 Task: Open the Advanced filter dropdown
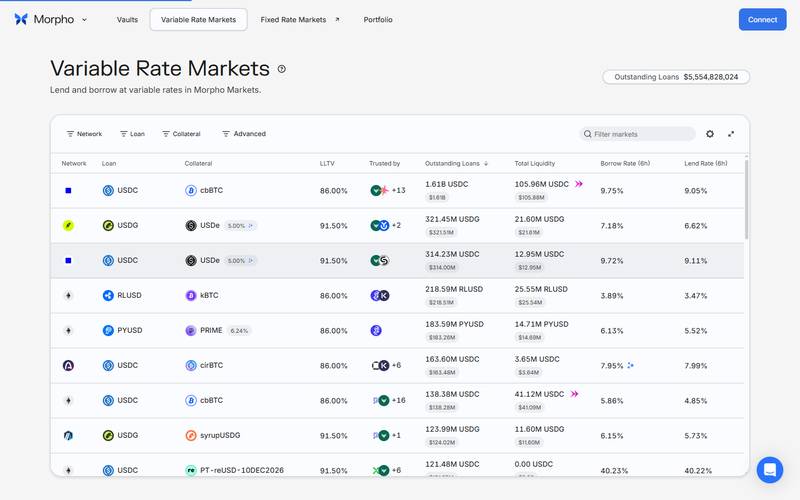[244, 134]
